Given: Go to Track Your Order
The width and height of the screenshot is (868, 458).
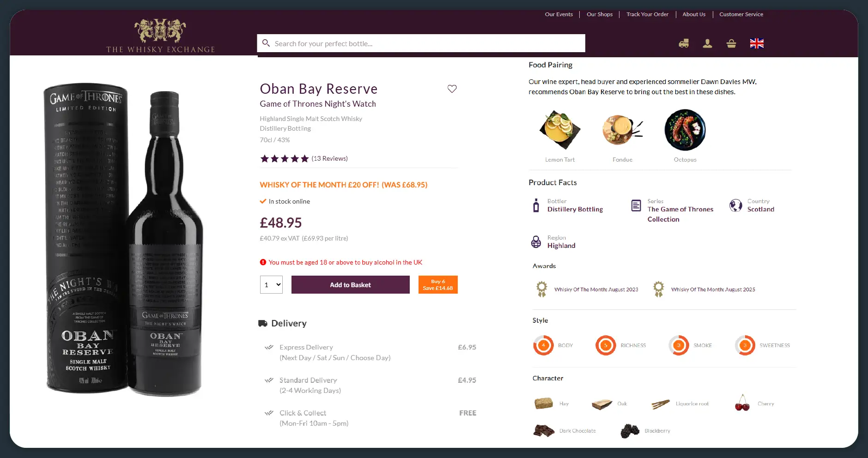Looking at the screenshot, I should (647, 14).
